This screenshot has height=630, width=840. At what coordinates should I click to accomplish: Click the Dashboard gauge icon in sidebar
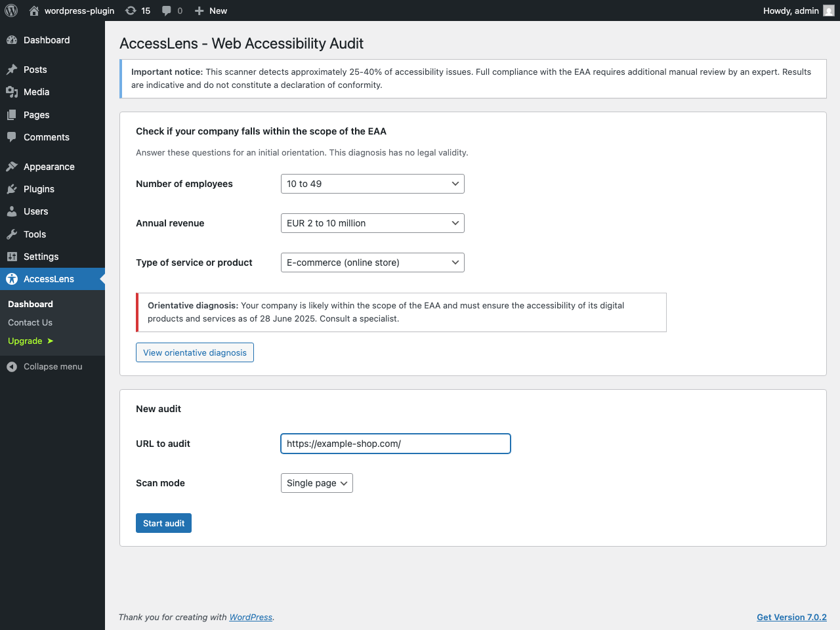pyautogui.click(x=12, y=40)
